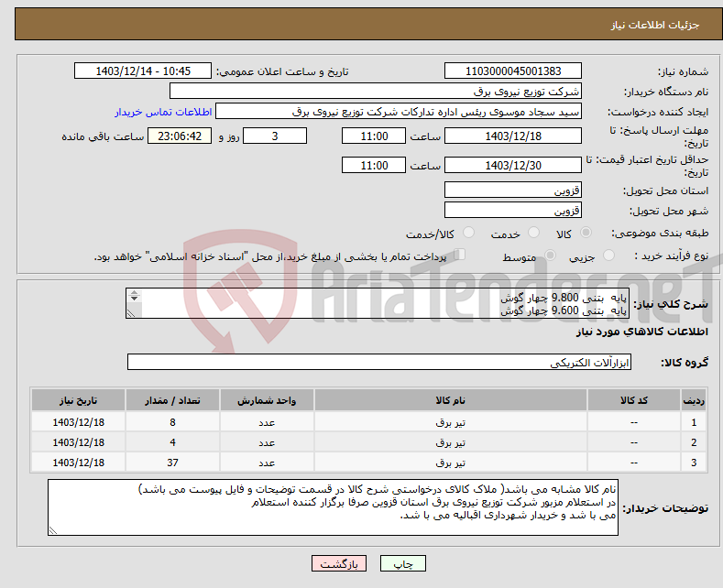Select the متوسط purchase type radio
Image resolution: width=723 pixels, height=588 pixels.
[x=550, y=256]
